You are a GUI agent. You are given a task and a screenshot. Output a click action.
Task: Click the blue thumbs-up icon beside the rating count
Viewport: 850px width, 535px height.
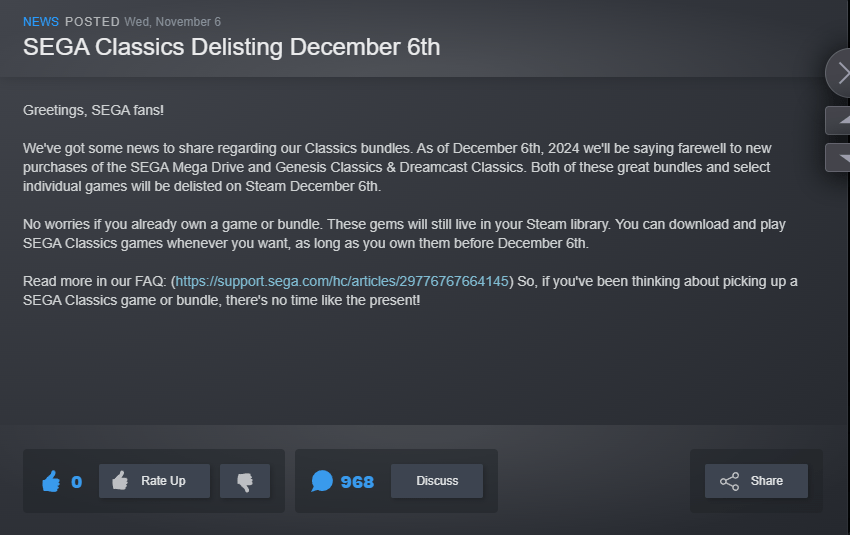tap(51, 482)
